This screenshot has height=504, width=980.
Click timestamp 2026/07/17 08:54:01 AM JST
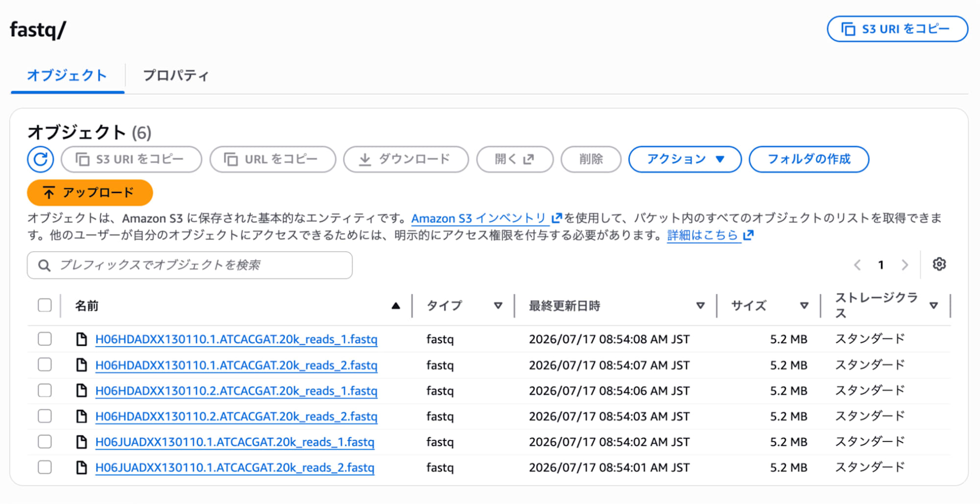pos(609,467)
